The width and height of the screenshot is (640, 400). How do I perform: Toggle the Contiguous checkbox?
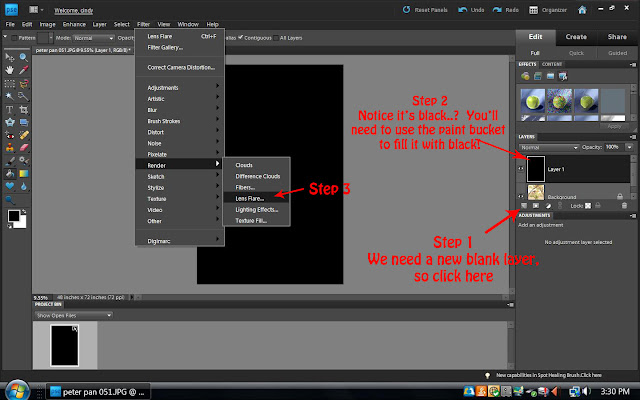click(x=240, y=38)
